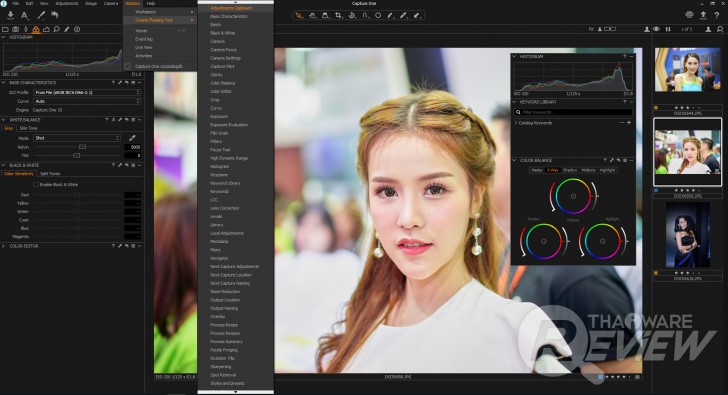Viewport: 728px width, 395px height.
Task: Select thumbnail DSC06544.JPG
Action: [687, 70]
